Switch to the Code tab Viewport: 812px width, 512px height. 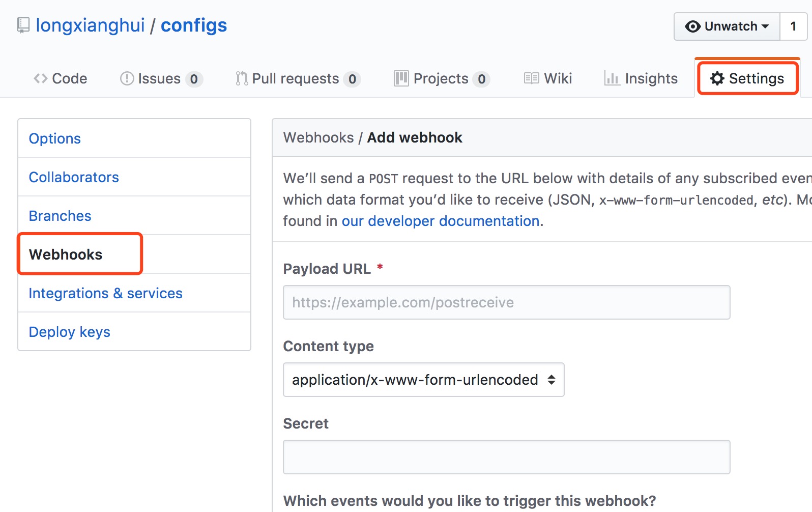coord(60,78)
